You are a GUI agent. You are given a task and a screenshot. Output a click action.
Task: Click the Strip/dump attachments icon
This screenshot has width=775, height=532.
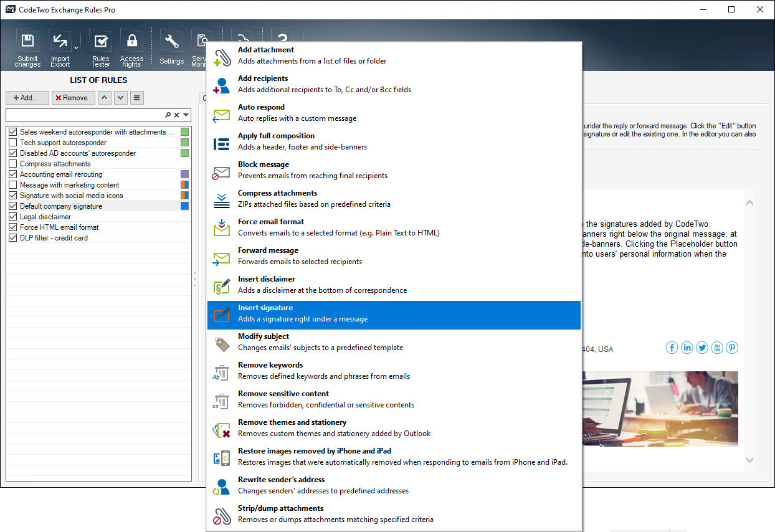222,515
